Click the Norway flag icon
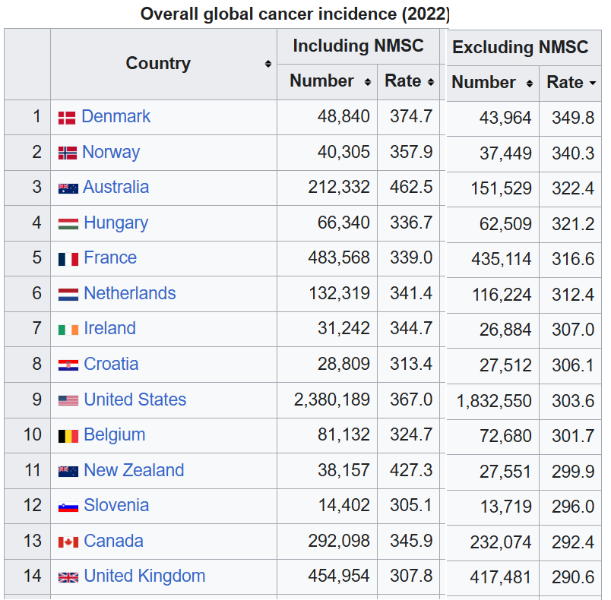Screen dimensions: 611x600 67,153
